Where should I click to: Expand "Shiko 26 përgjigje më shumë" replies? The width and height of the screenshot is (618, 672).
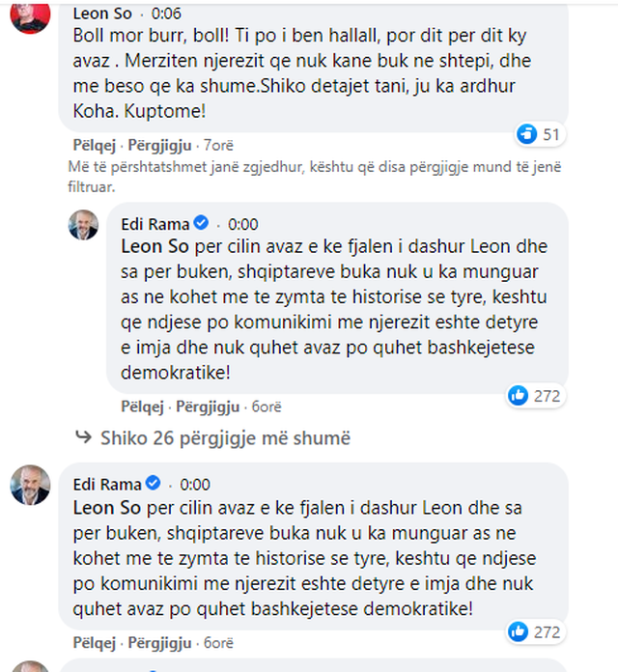point(225,438)
